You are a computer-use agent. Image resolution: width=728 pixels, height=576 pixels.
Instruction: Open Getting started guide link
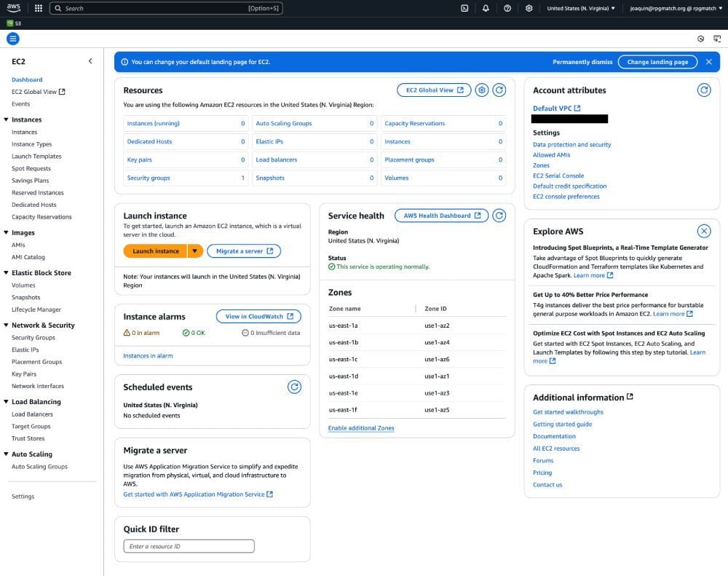point(562,425)
